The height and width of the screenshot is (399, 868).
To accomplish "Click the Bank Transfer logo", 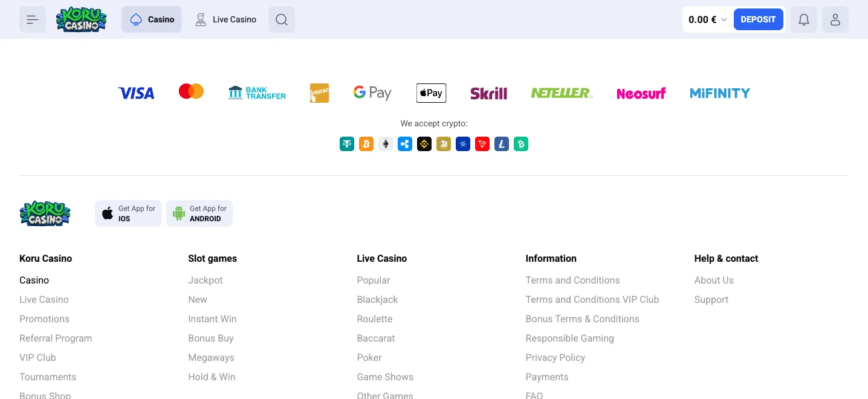I will (257, 93).
